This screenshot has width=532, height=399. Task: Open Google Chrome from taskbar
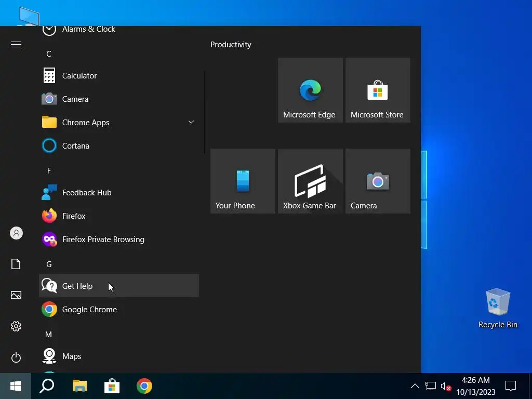pos(144,386)
